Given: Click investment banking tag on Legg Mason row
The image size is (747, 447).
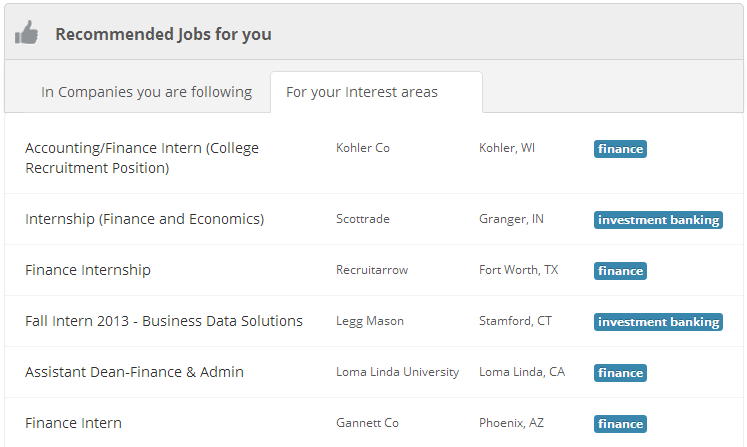Looking at the screenshot, I should click(658, 322).
